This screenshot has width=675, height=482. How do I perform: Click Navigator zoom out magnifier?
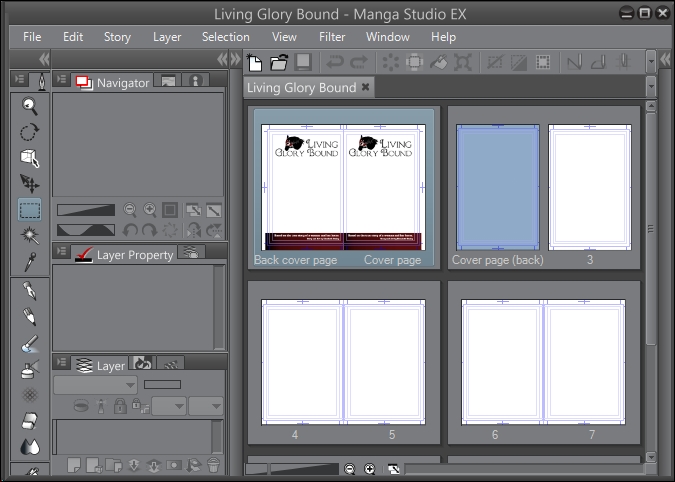[130, 210]
